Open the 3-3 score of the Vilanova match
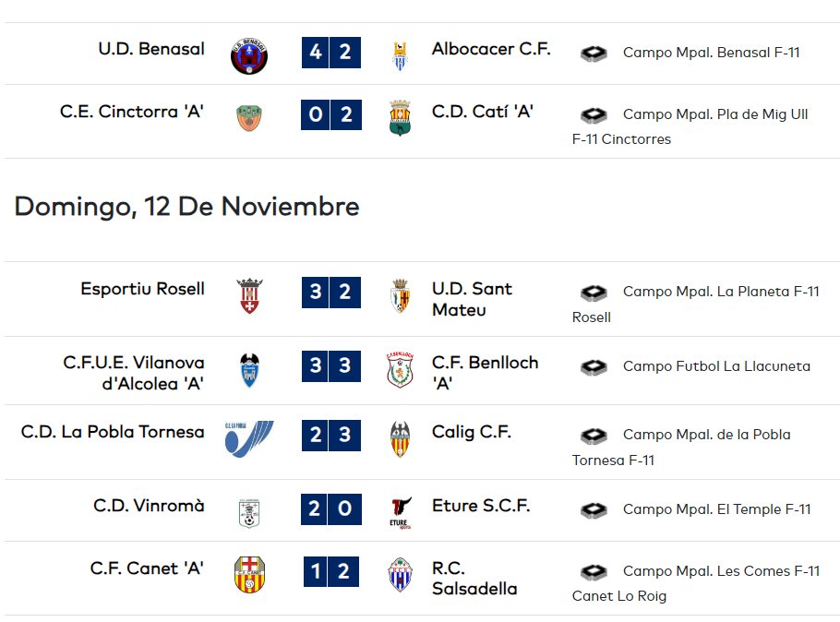The height and width of the screenshot is (622, 840). click(331, 366)
